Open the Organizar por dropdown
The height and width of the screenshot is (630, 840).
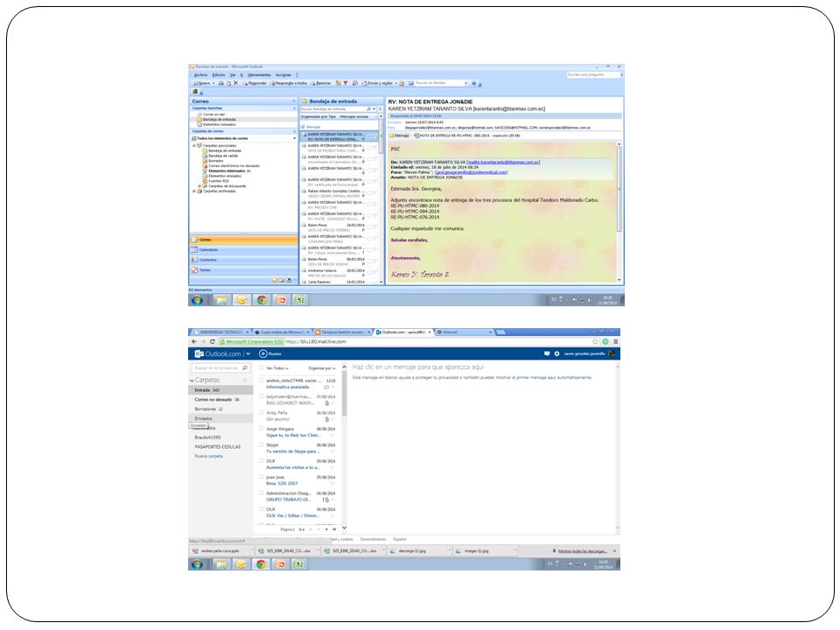click(x=322, y=368)
